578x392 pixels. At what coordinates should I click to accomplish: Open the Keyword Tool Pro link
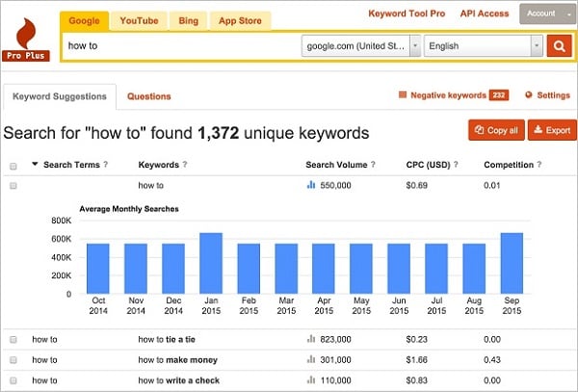tap(407, 13)
